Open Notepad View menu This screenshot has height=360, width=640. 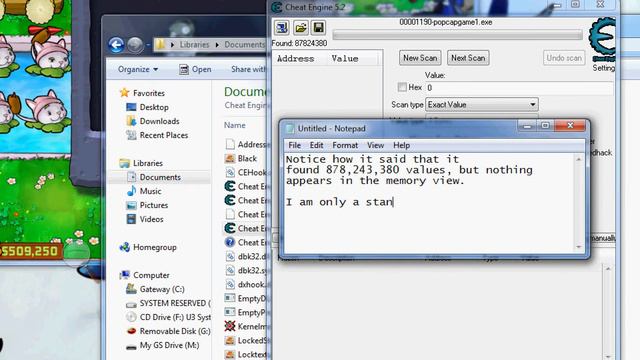point(375,145)
